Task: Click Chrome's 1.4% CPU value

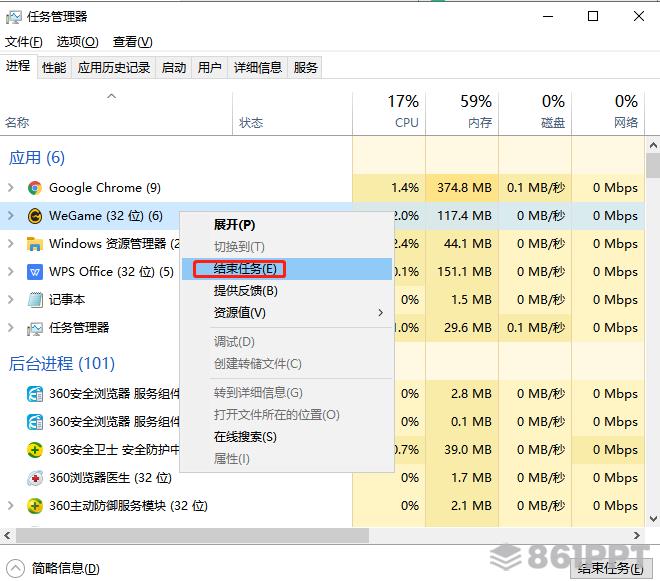Action: (x=405, y=188)
